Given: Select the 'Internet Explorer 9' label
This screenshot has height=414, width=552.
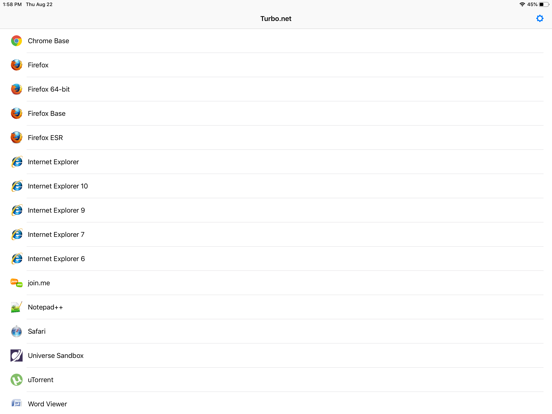Looking at the screenshot, I should tap(56, 210).
